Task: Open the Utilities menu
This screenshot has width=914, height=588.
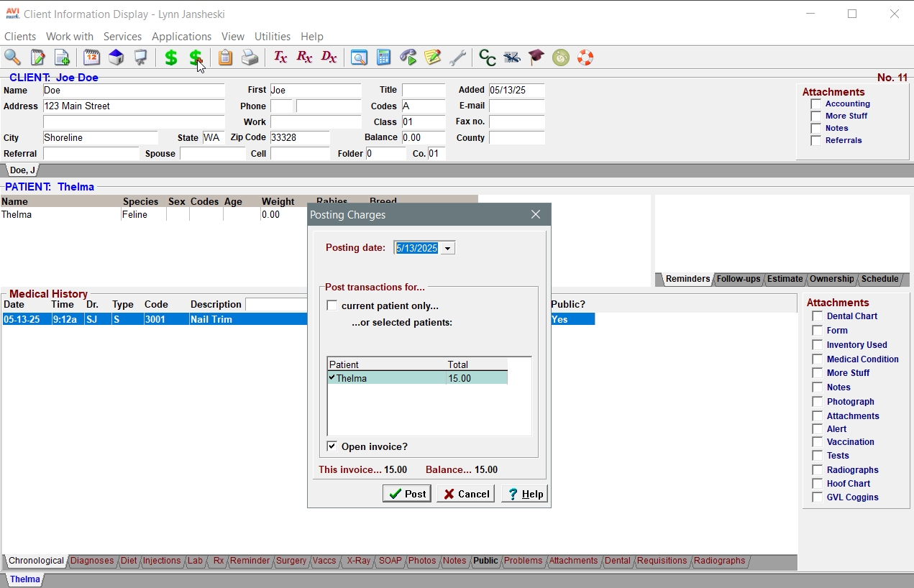Action: (x=273, y=36)
